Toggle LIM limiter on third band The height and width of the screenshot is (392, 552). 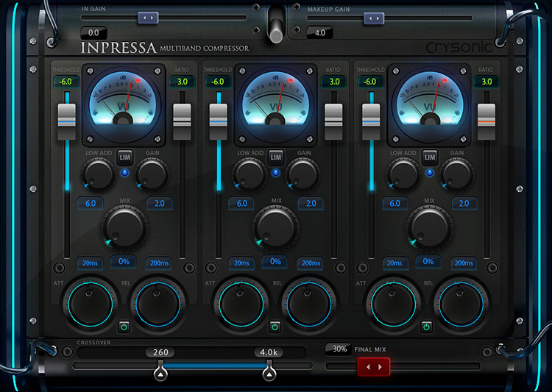coord(430,157)
